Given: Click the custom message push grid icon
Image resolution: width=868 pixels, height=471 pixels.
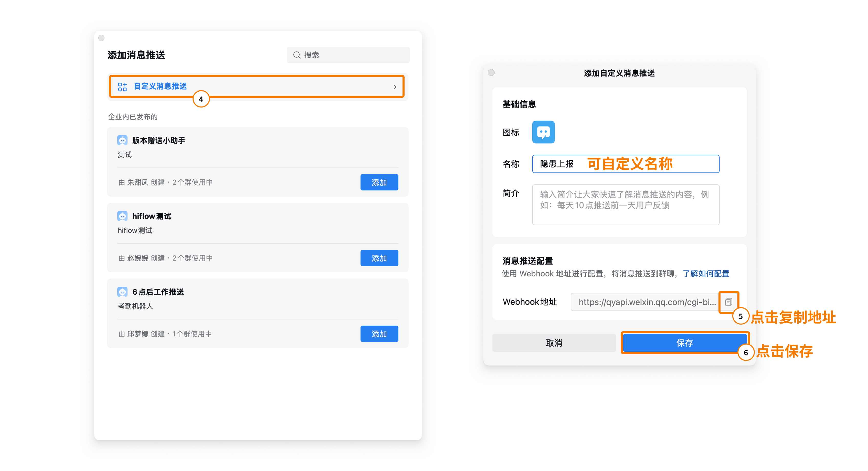Looking at the screenshot, I should 122,87.
